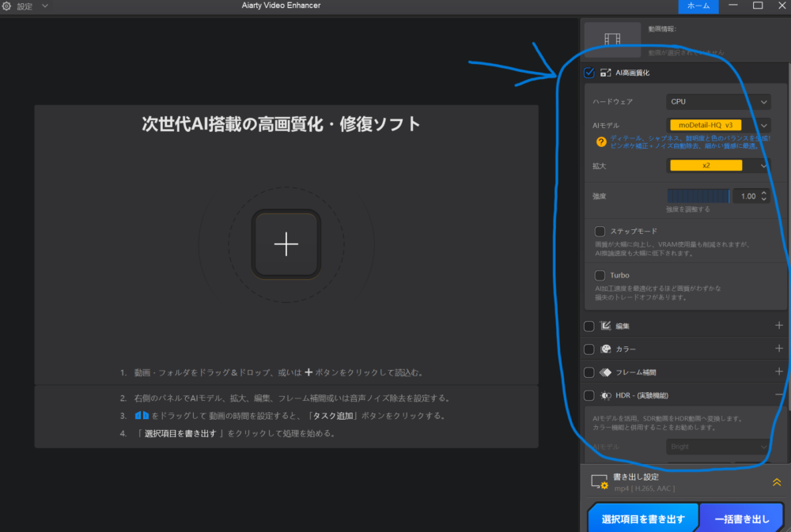Click the フレーム補間 frame interpolation icon
Viewport: 791px width, 532px height.
pyautogui.click(x=606, y=372)
